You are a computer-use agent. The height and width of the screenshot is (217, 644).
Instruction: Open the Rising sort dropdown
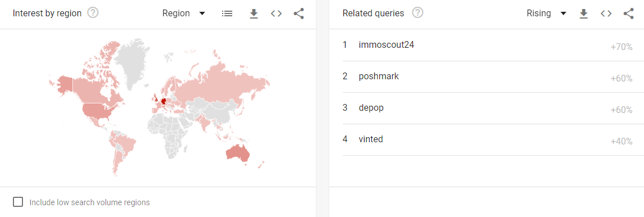pos(546,13)
